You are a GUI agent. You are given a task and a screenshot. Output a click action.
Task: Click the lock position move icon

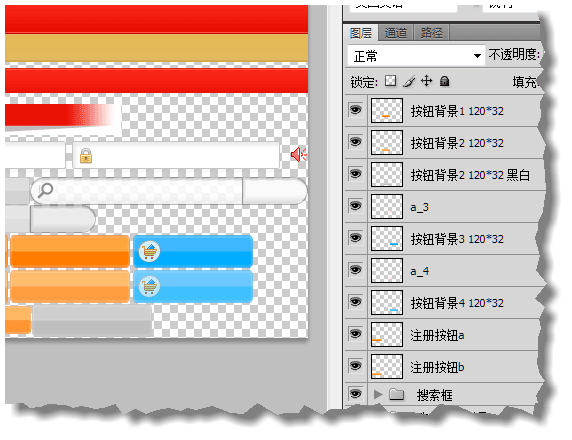tap(426, 81)
